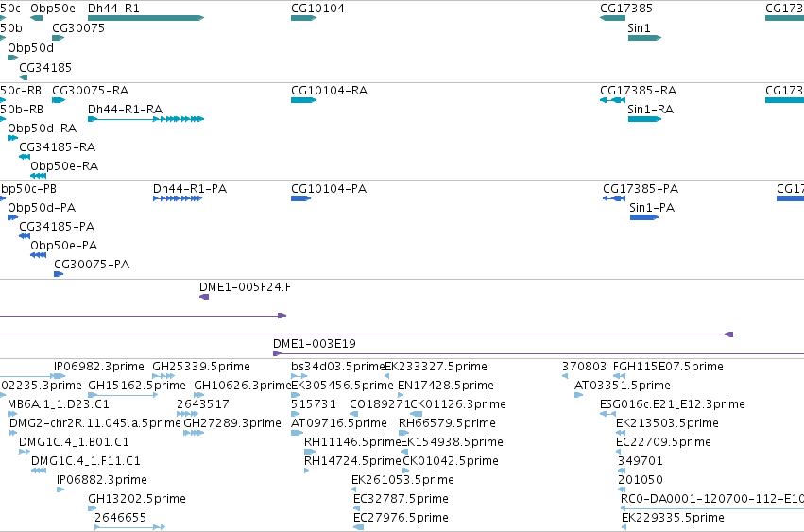Screen dimensions: 804x532
Task: Select the DME1-003E19 BAC label
Action: click(x=315, y=344)
